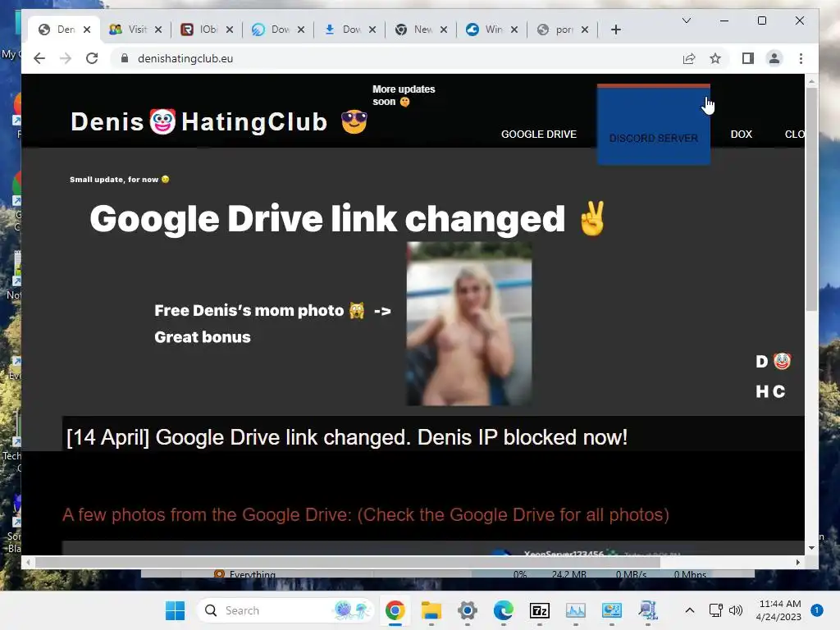Go back using the browser back arrow
Image resolution: width=840 pixels, height=630 pixels.
(x=39, y=58)
